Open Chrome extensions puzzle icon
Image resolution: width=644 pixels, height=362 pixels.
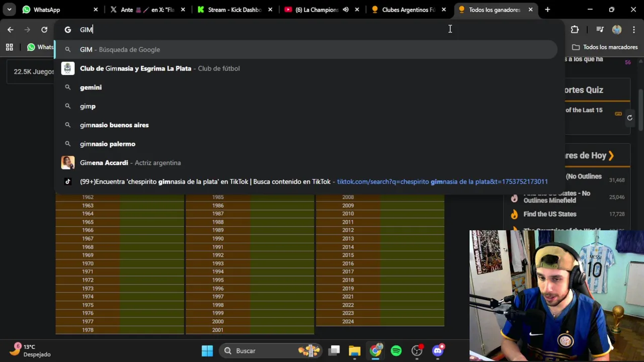tap(575, 30)
